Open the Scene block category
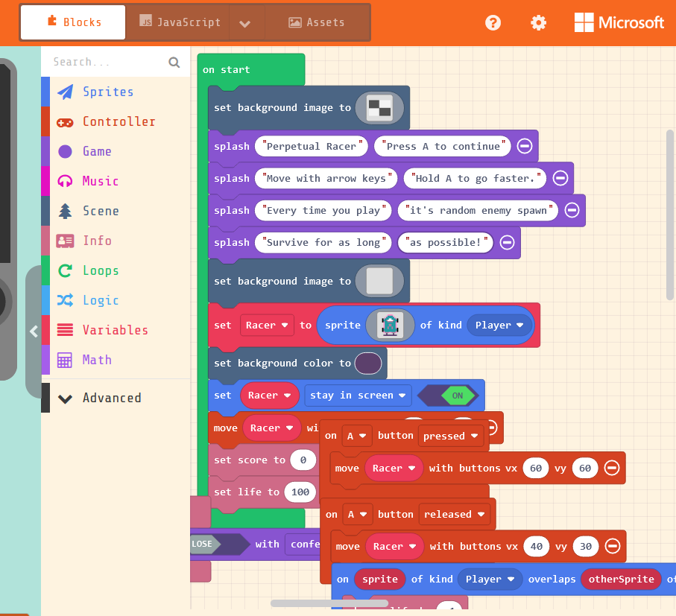The image size is (676, 616). tap(116, 211)
